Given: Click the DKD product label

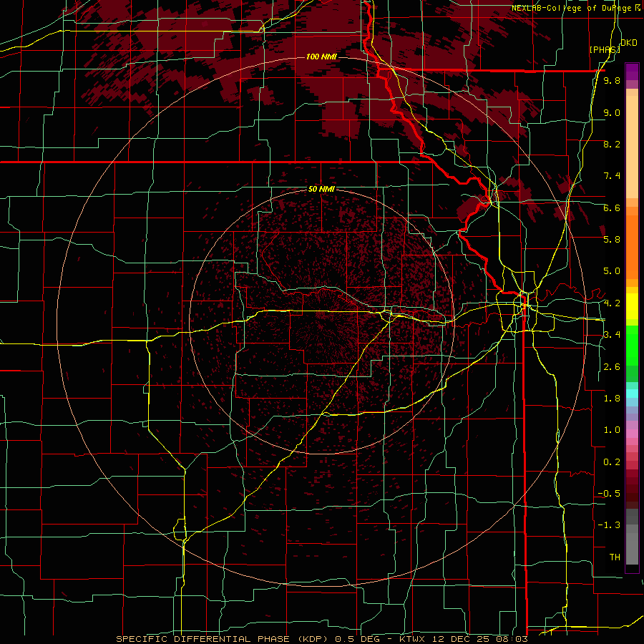Looking at the screenshot, I should (628, 43).
